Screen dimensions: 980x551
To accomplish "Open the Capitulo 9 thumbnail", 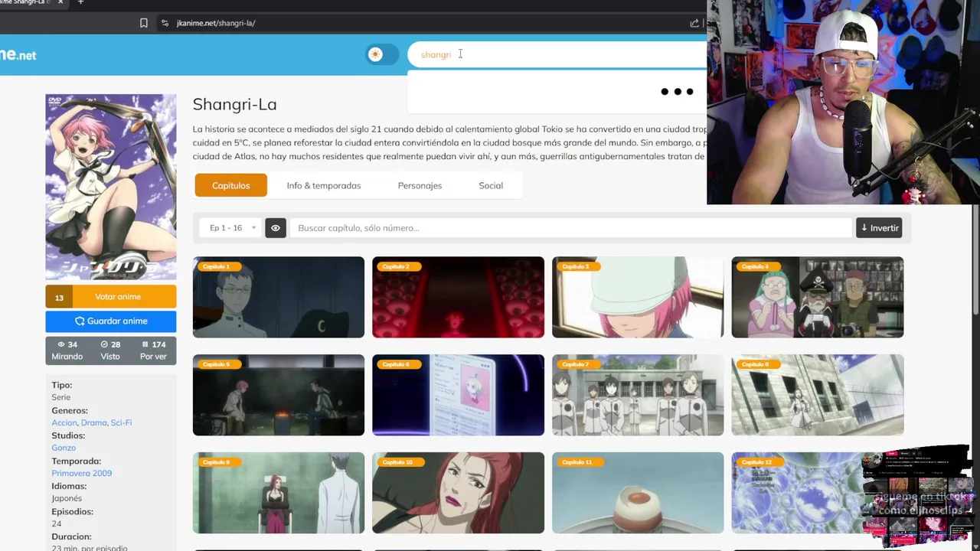I will pyautogui.click(x=279, y=493).
